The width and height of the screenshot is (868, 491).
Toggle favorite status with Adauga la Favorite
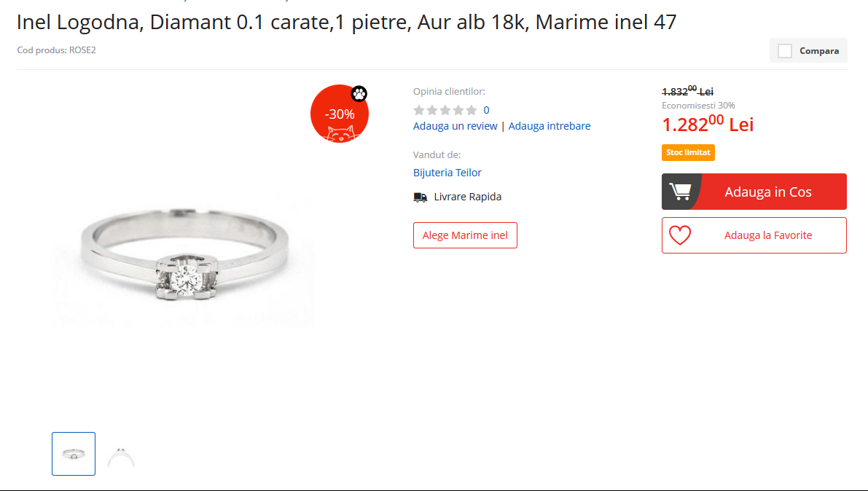pyautogui.click(x=754, y=235)
